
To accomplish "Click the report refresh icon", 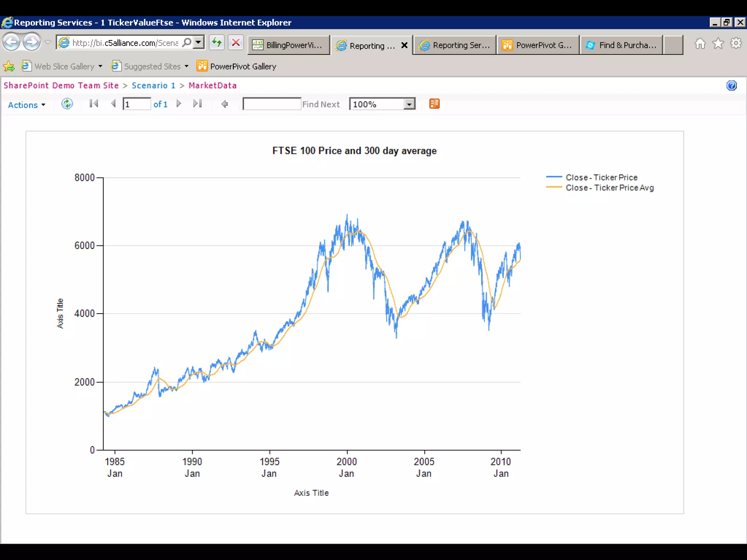I will (x=67, y=104).
